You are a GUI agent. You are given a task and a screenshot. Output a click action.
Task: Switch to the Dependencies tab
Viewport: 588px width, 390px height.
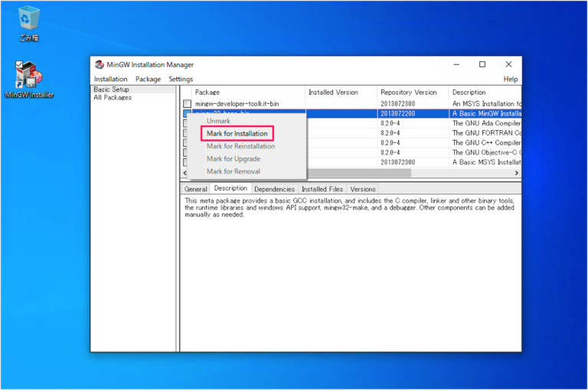275,189
